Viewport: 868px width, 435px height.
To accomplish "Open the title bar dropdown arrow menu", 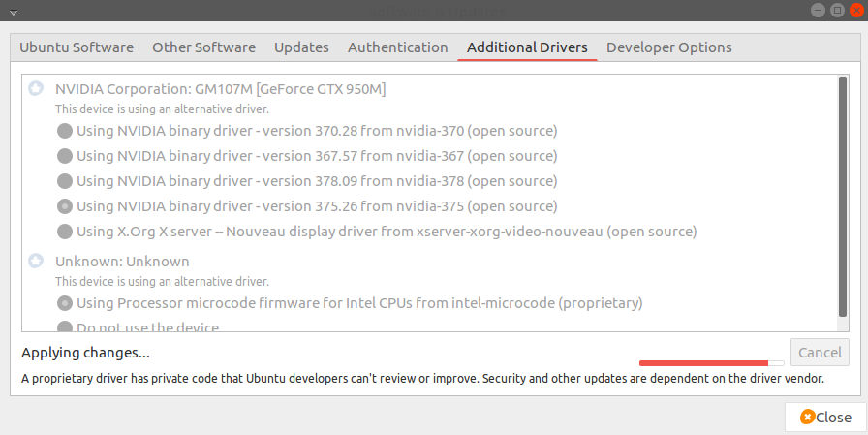I will pos(13,11).
